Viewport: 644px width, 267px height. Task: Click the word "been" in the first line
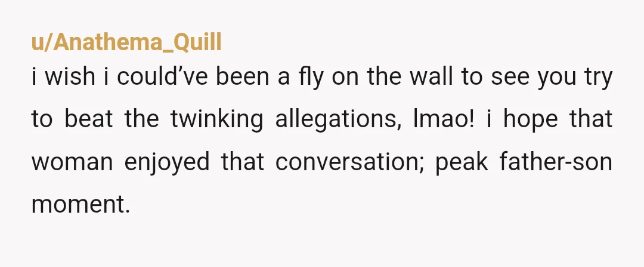coord(242,76)
